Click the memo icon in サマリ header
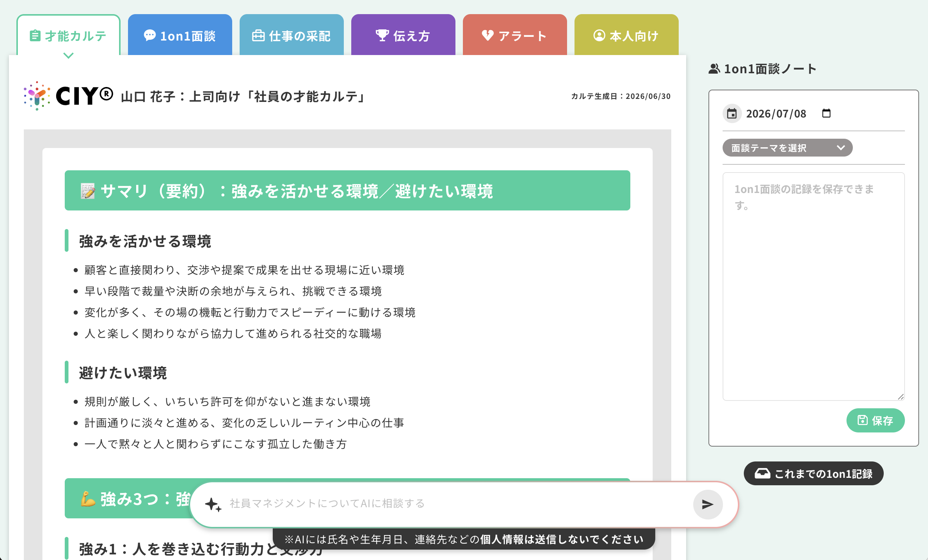The width and height of the screenshot is (928, 560). pos(88,191)
